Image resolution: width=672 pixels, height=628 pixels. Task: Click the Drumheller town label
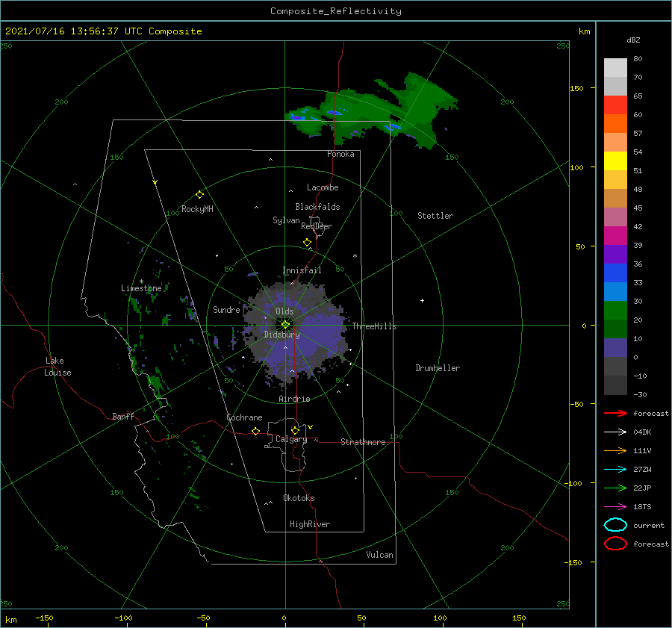click(438, 368)
